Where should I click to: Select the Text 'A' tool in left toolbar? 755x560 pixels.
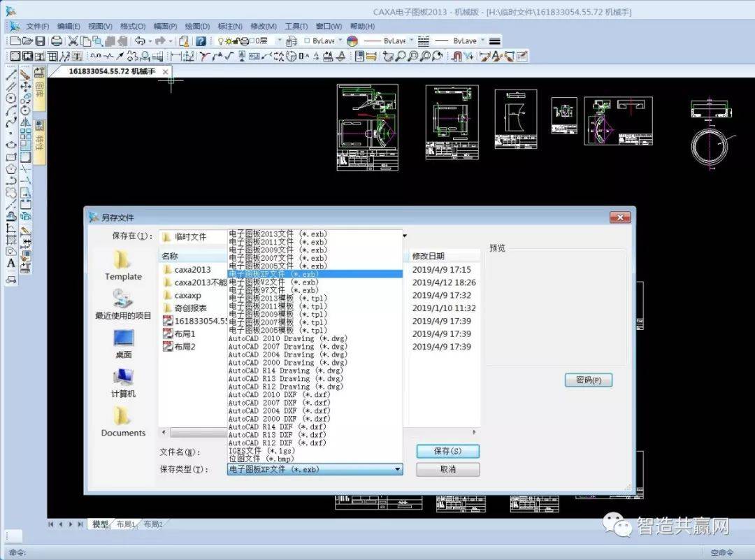tap(11, 264)
